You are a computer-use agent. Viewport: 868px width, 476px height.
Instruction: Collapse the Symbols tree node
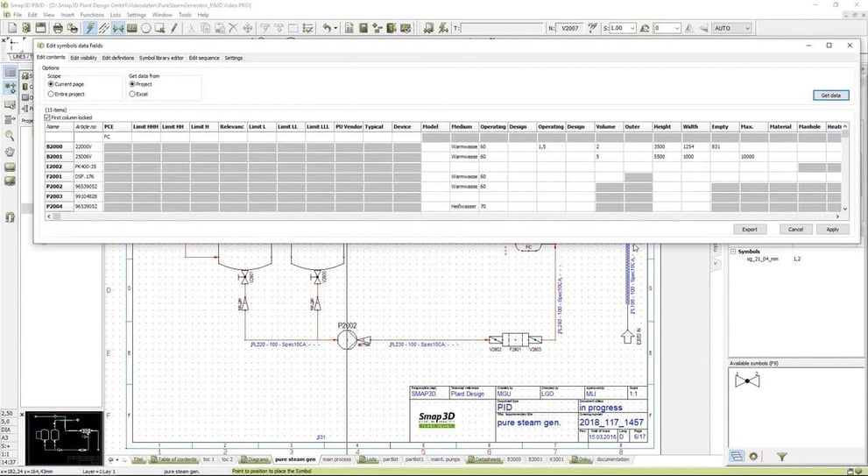point(733,252)
